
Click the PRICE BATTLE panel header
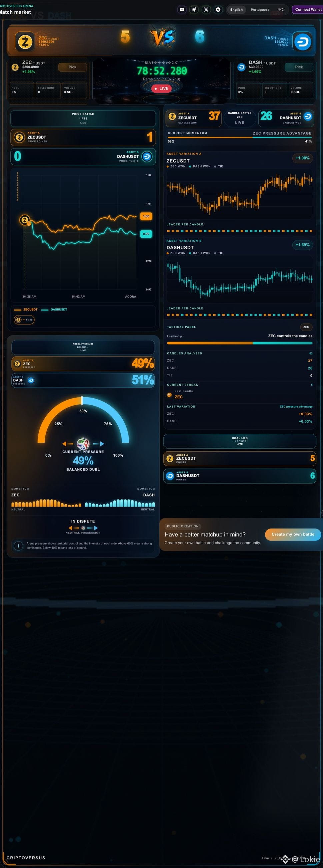coord(83,118)
